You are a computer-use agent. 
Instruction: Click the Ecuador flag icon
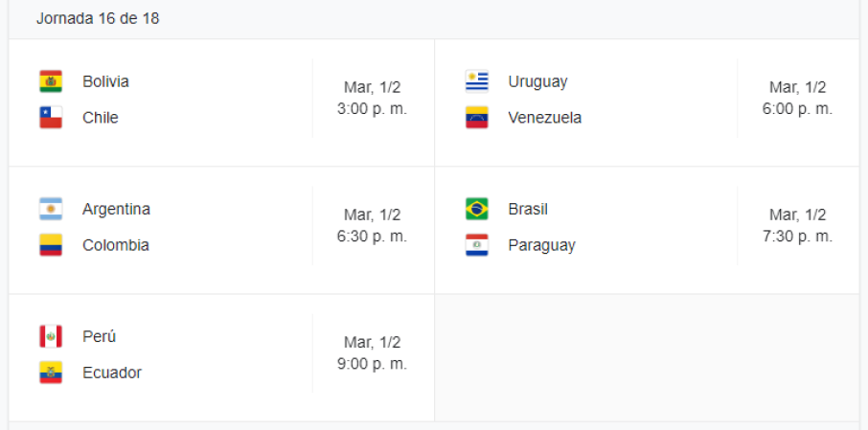(51, 373)
